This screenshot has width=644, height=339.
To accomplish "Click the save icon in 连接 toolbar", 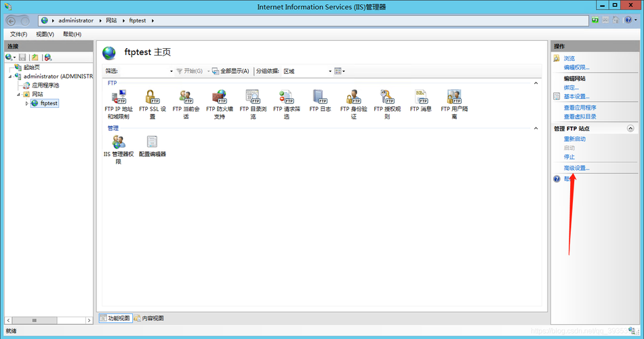I will coord(22,58).
